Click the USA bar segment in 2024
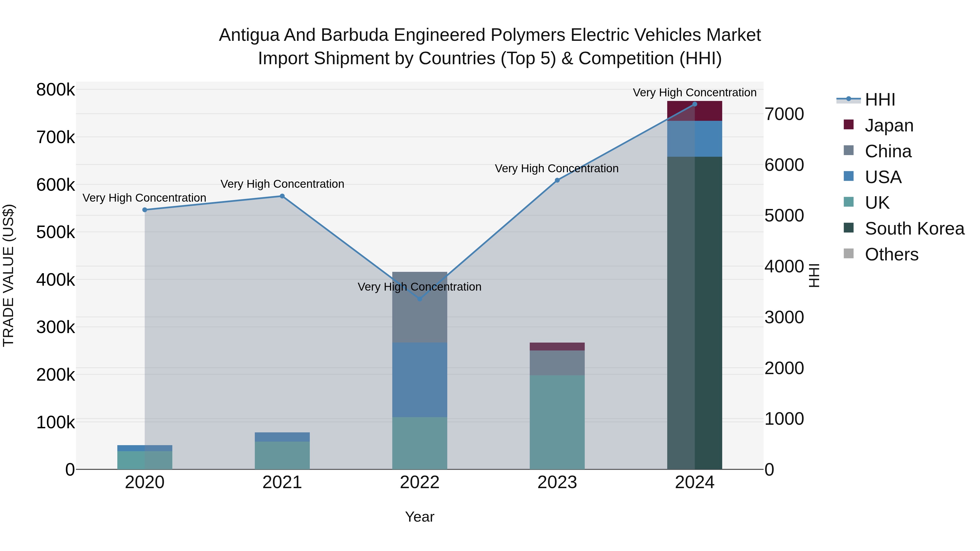Viewport: 980px width, 551px height. pos(695,139)
